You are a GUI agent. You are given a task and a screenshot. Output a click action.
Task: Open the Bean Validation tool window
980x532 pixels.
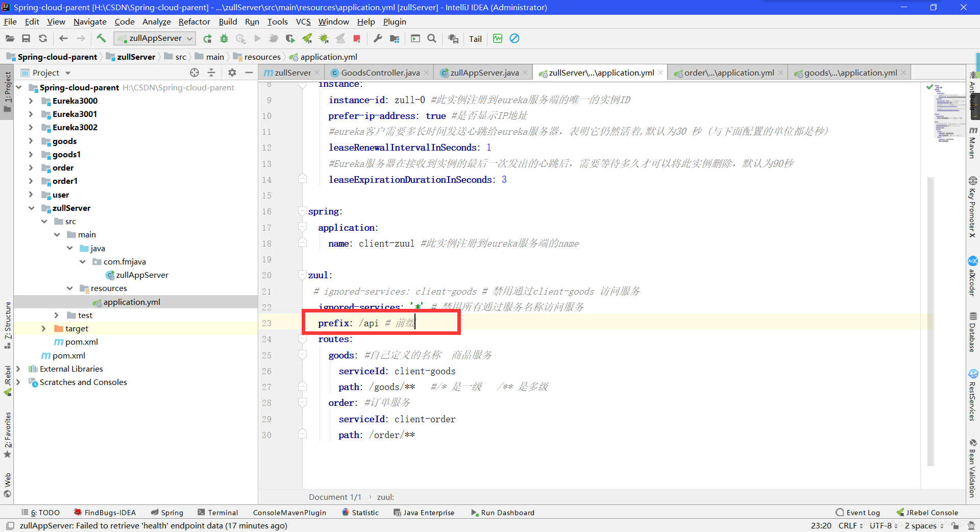[973, 469]
